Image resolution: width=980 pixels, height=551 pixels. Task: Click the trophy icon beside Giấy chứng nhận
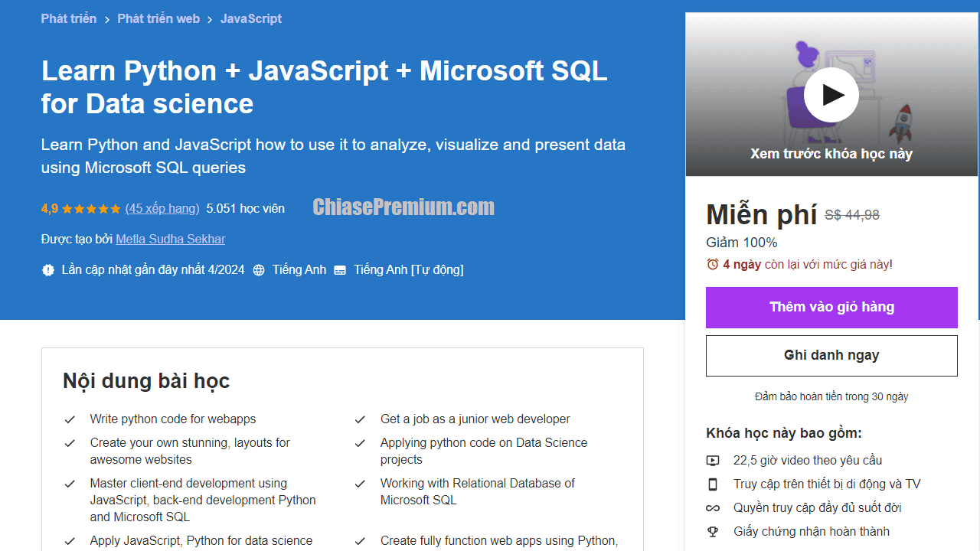[713, 532]
